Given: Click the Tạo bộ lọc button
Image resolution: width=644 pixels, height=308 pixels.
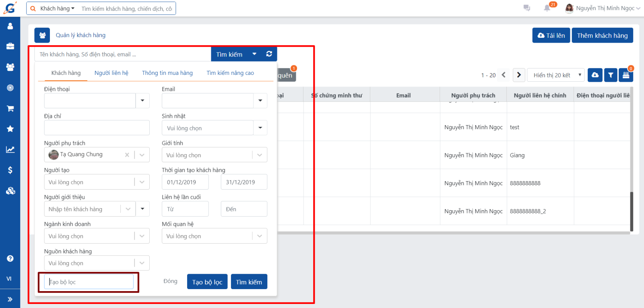Looking at the screenshot, I should point(207,282).
